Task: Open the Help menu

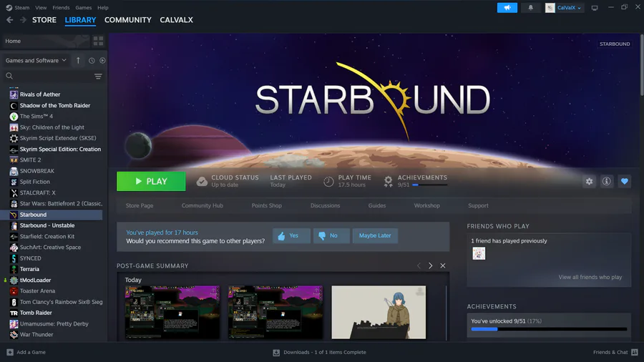Action: click(x=102, y=7)
